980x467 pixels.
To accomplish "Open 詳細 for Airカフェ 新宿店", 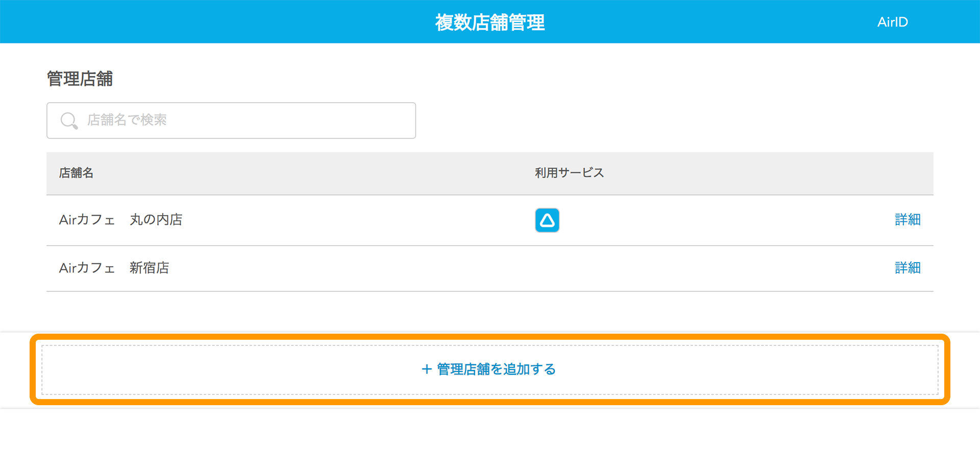I will click(908, 268).
